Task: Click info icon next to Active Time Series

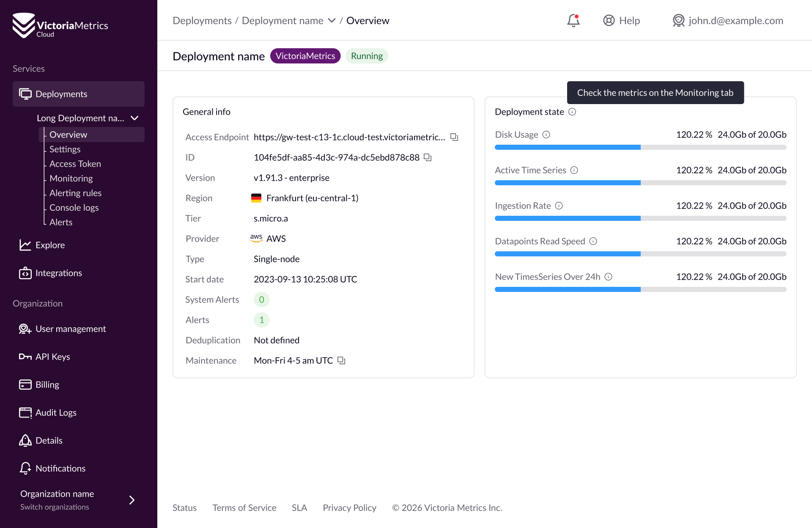Action: point(574,170)
